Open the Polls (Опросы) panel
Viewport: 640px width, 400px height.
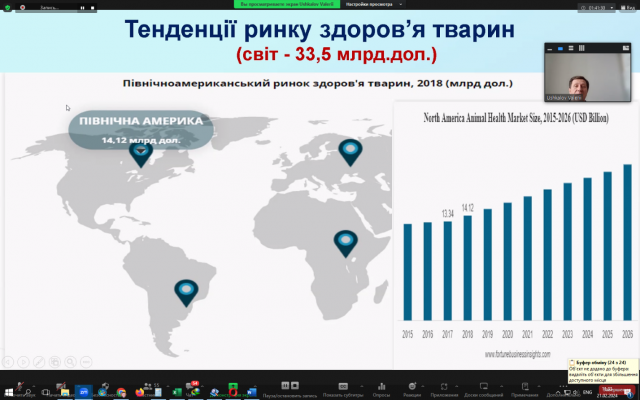pyautogui.click(x=380, y=386)
